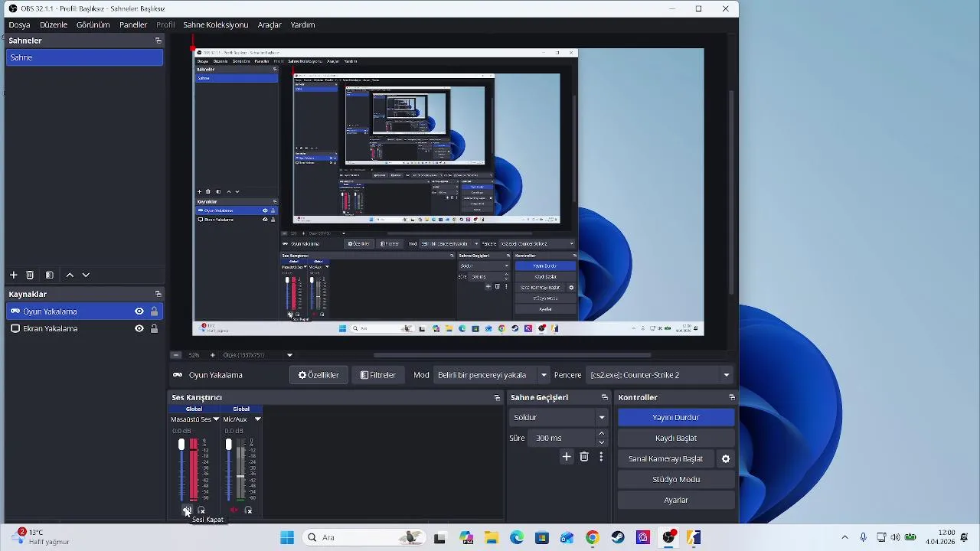The width and height of the screenshot is (980, 551).
Task: Toggle lock on Ekran Yakalama source
Action: pos(154,328)
